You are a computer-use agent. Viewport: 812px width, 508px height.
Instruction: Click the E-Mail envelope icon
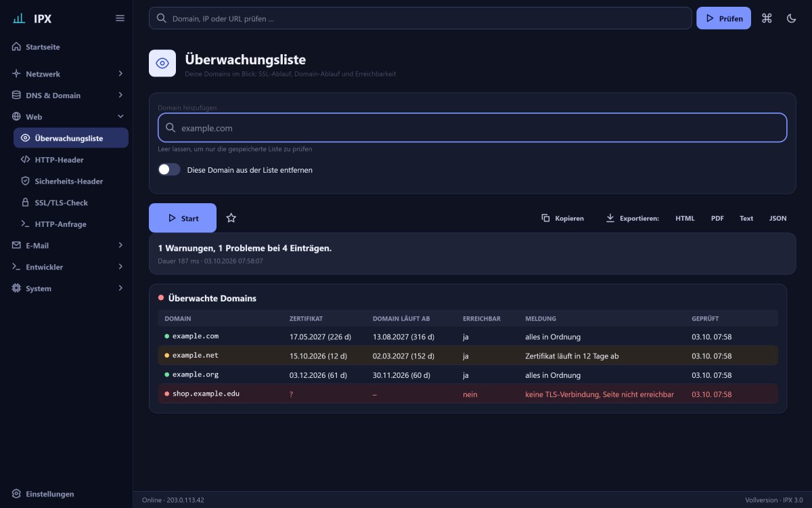[x=16, y=245]
